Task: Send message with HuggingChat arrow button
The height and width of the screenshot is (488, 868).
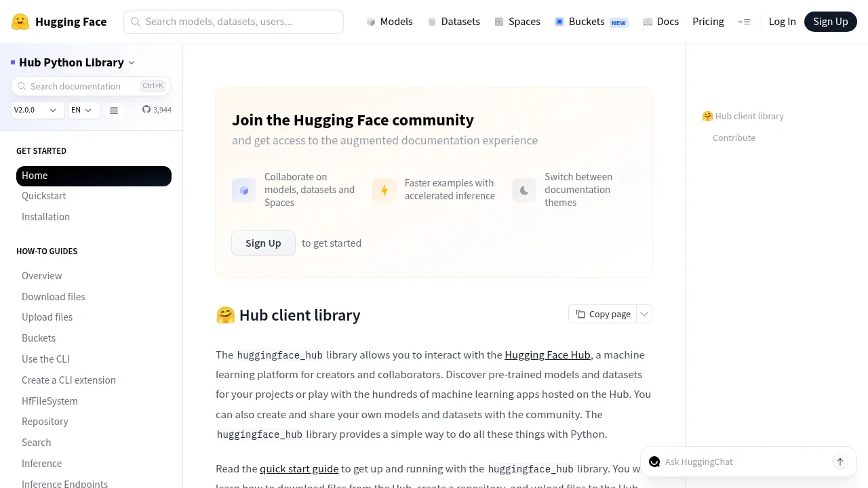Action: tap(840, 462)
